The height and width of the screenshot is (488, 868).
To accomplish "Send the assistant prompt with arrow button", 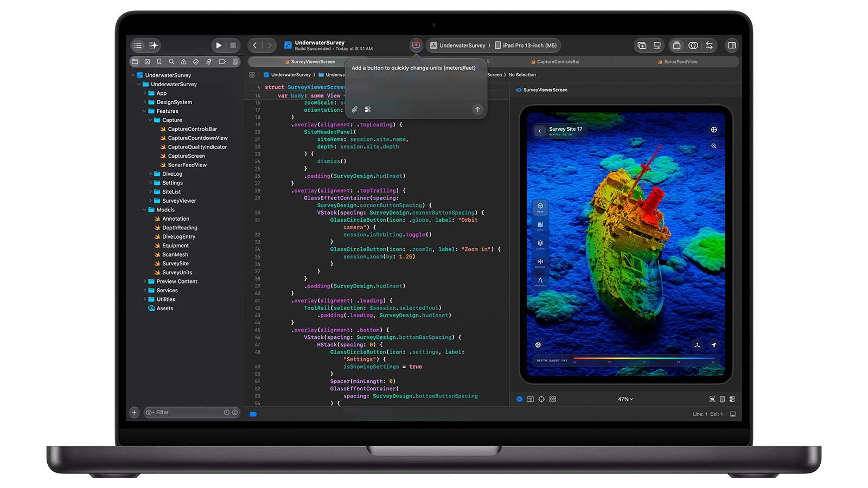I will point(477,110).
